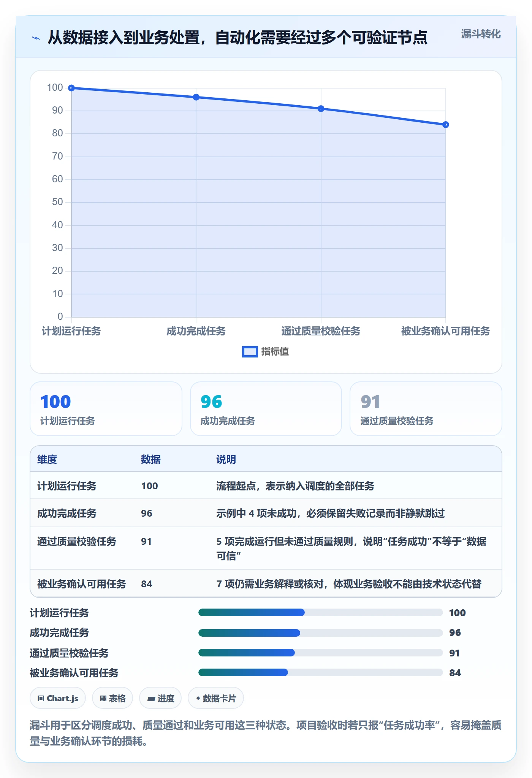Click the main title 从数据接入到业务处置
This screenshot has width=532, height=778.
[x=237, y=38]
